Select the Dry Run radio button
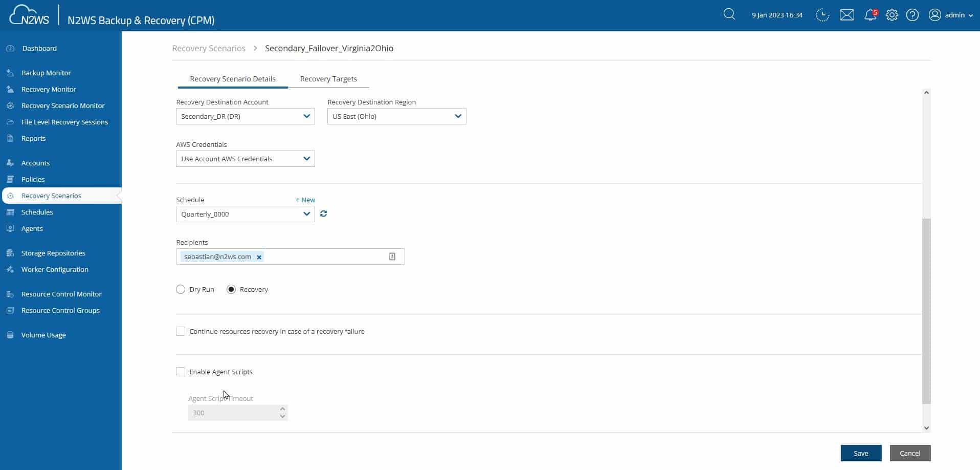This screenshot has height=470, width=980. tap(180, 289)
